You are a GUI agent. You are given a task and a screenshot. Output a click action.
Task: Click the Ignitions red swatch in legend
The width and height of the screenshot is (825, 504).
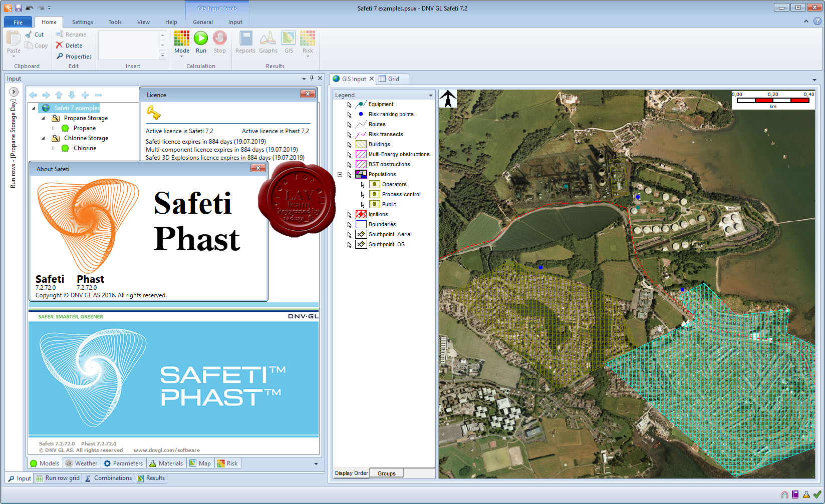click(x=361, y=214)
